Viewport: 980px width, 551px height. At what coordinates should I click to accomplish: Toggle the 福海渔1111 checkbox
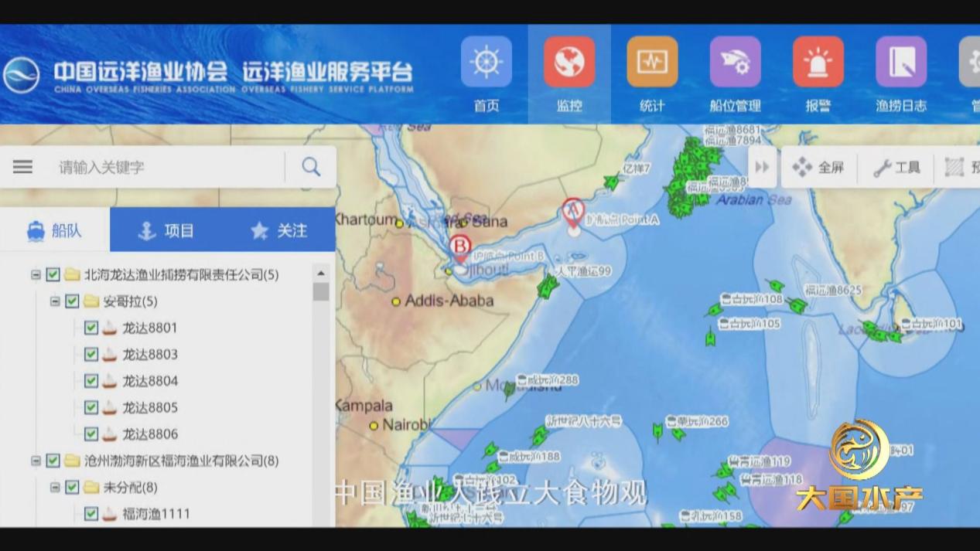click(x=90, y=514)
